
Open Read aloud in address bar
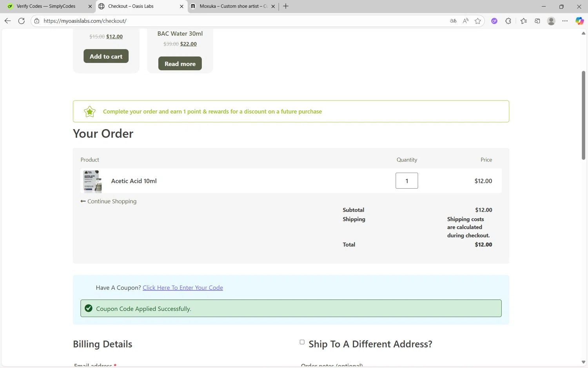tap(465, 21)
